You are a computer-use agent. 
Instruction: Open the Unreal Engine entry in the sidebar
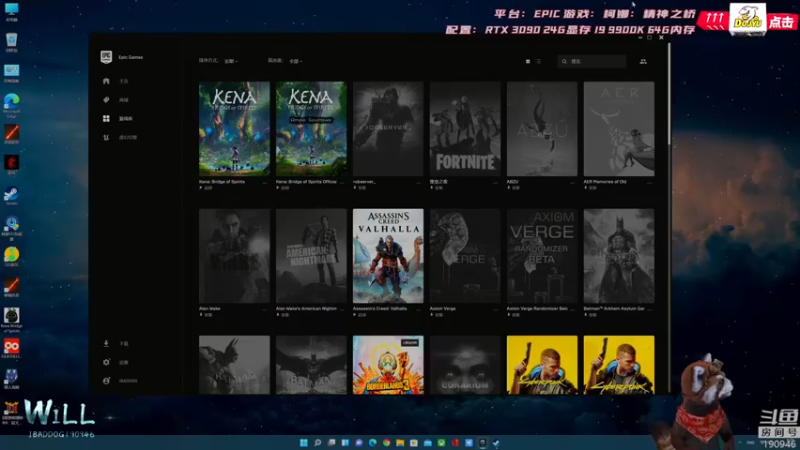[106, 137]
